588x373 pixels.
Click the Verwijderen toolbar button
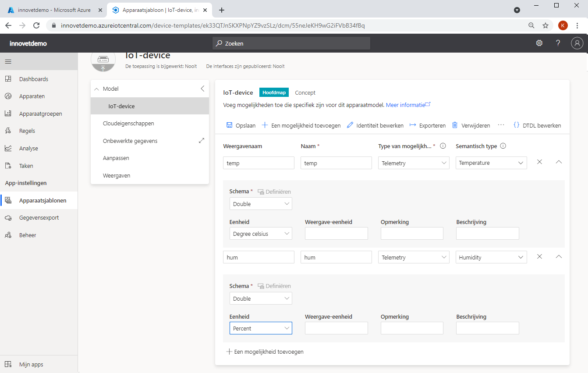pyautogui.click(x=471, y=125)
